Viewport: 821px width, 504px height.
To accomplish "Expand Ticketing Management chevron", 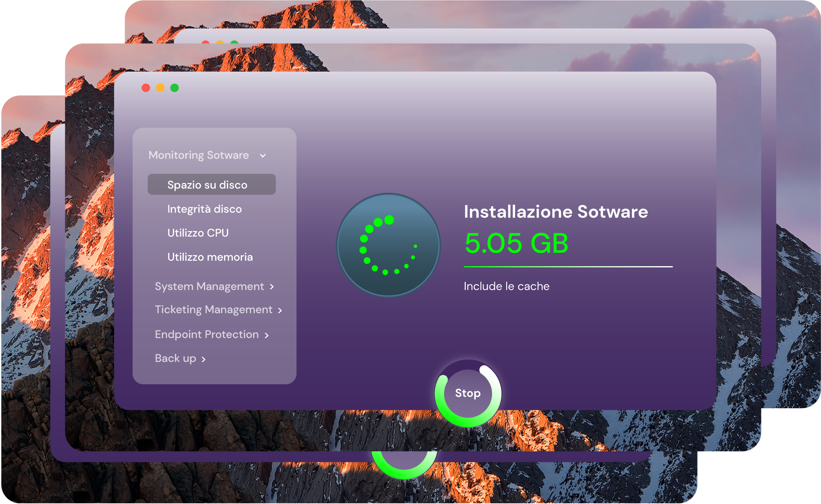I will coord(280,310).
